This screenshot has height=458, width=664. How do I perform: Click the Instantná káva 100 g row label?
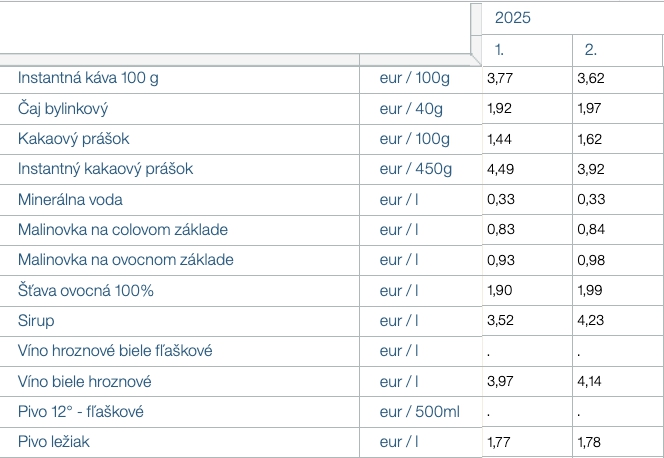[89, 78]
